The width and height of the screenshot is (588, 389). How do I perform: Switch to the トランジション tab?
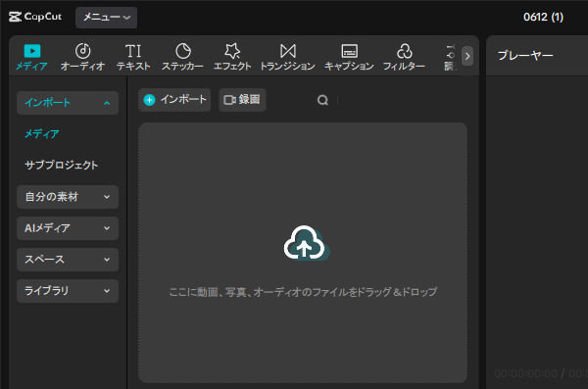pyautogui.click(x=287, y=58)
